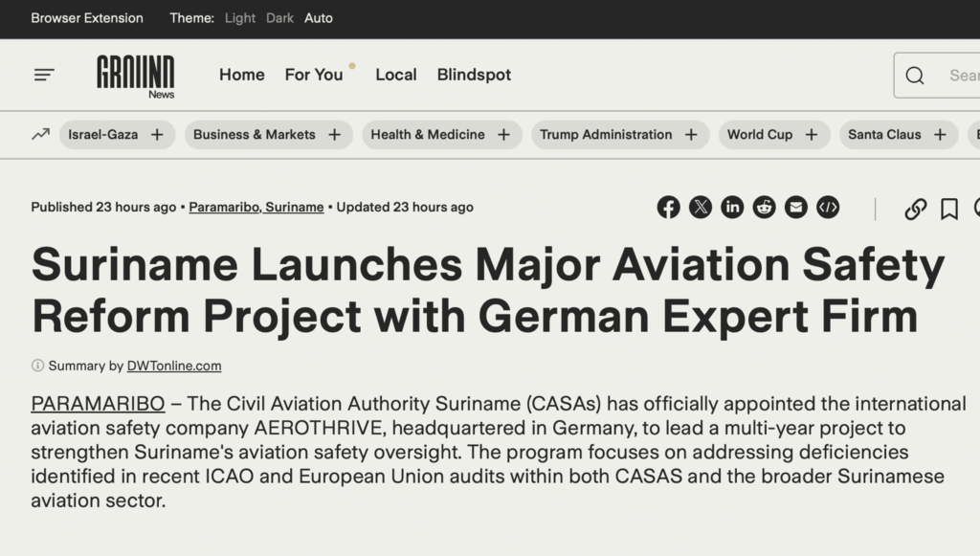Go to the For You tab

click(313, 75)
